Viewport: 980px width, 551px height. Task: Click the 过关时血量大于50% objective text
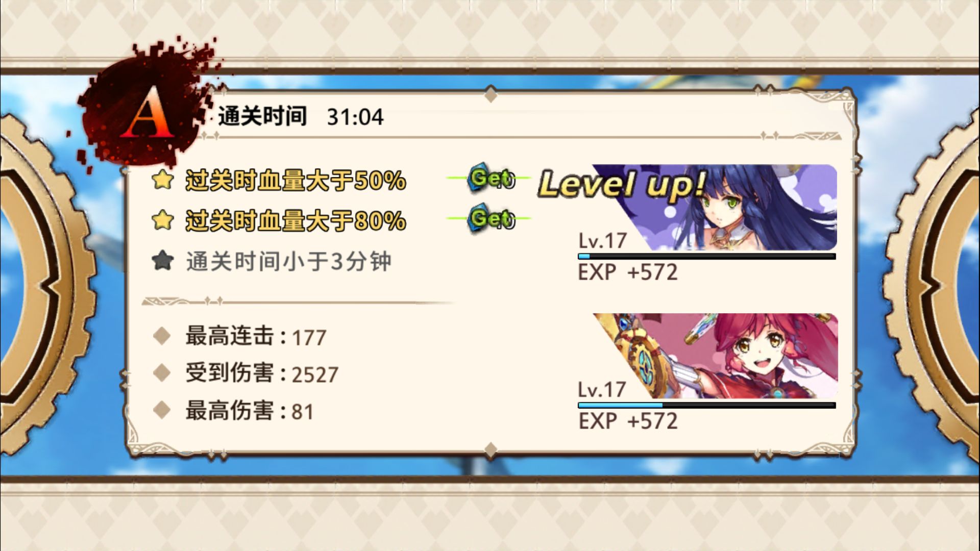tap(296, 181)
